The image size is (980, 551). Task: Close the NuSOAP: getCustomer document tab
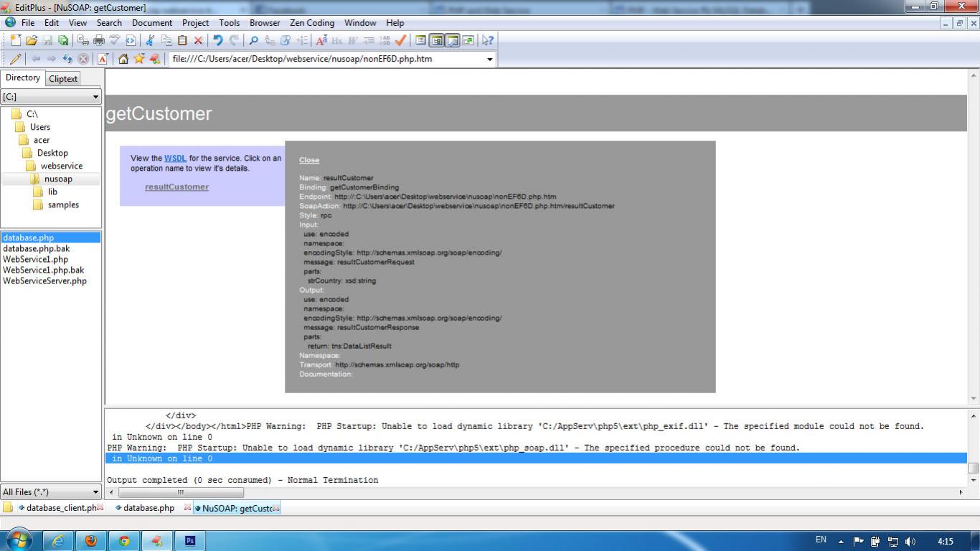tap(276, 508)
